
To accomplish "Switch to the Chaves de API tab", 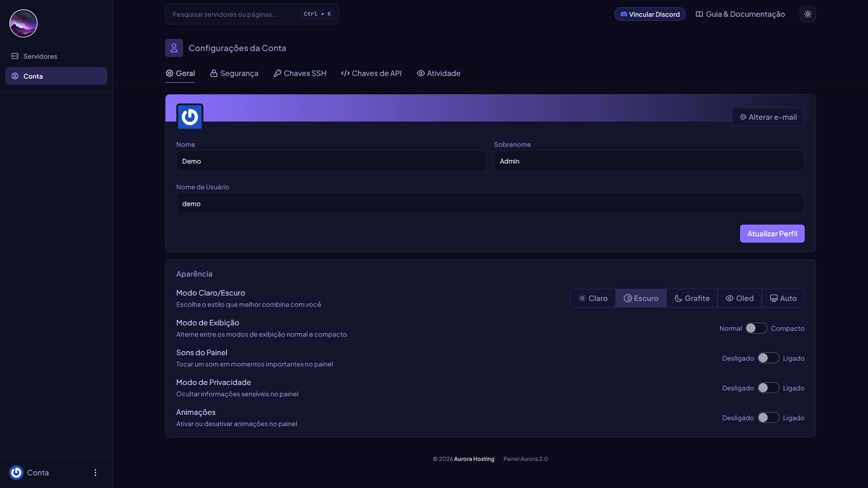I will click(x=371, y=74).
